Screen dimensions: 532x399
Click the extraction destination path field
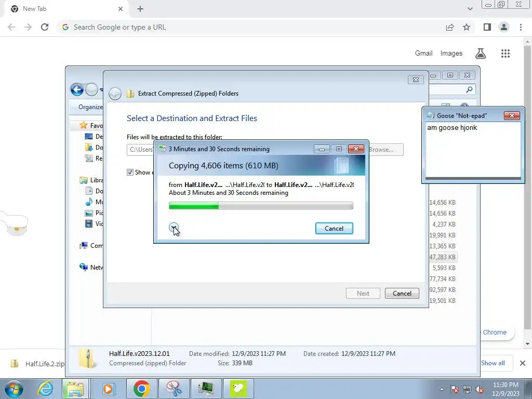[140, 150]
